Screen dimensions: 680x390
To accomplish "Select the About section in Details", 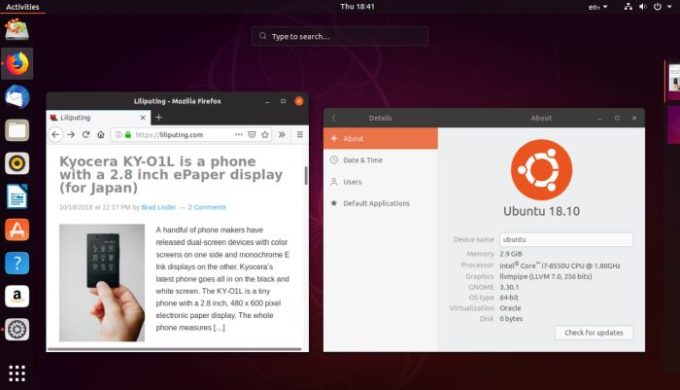I will (x=381, y=138).
